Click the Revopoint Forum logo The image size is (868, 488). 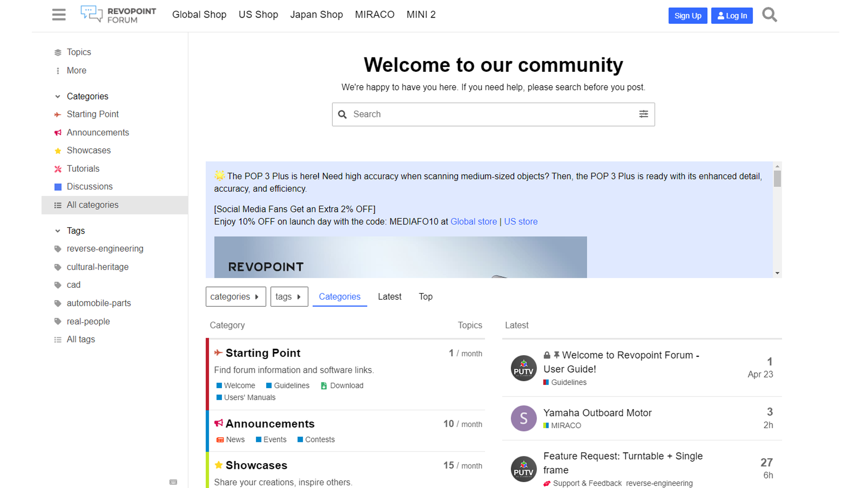point(118,15)
